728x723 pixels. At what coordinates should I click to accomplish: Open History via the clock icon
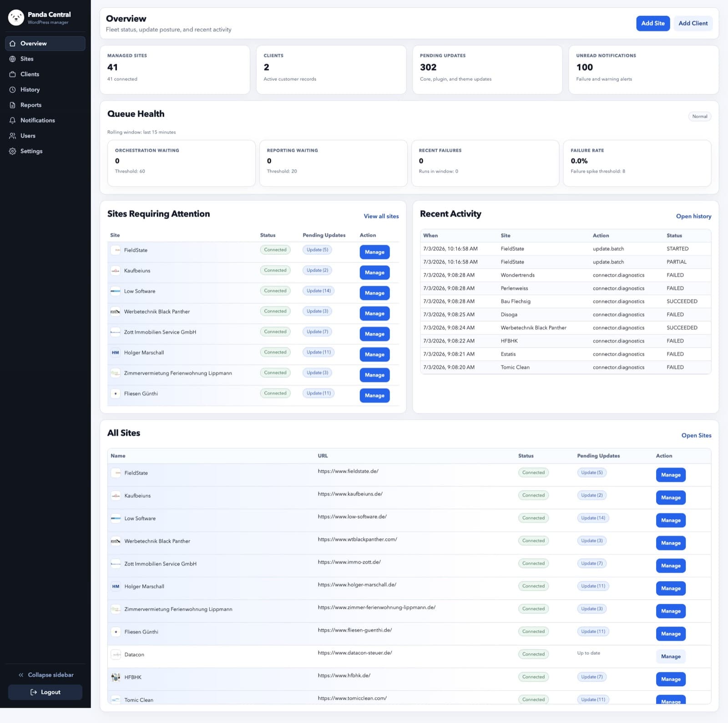[x=13, y=90]
